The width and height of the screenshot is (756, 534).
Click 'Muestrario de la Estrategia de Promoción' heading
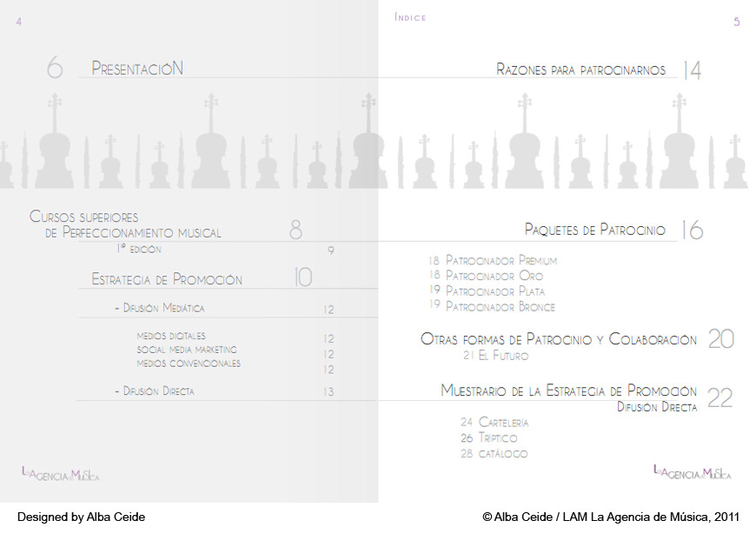(569, 390)
